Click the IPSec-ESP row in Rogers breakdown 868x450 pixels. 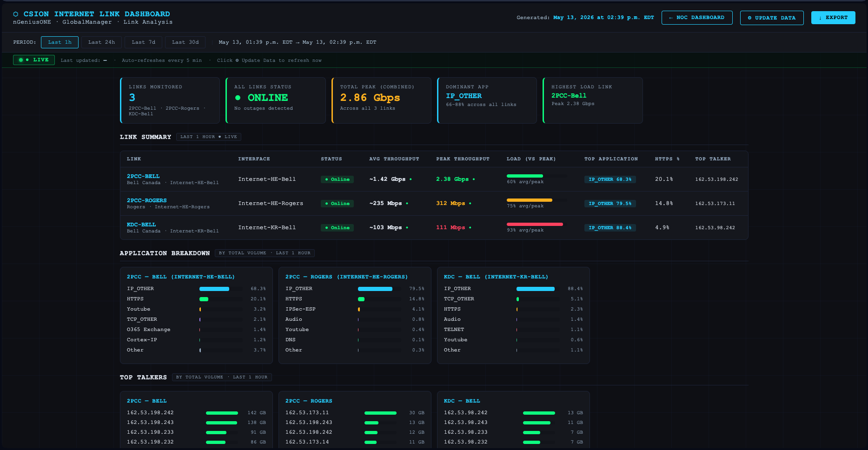tap(355, 309)
